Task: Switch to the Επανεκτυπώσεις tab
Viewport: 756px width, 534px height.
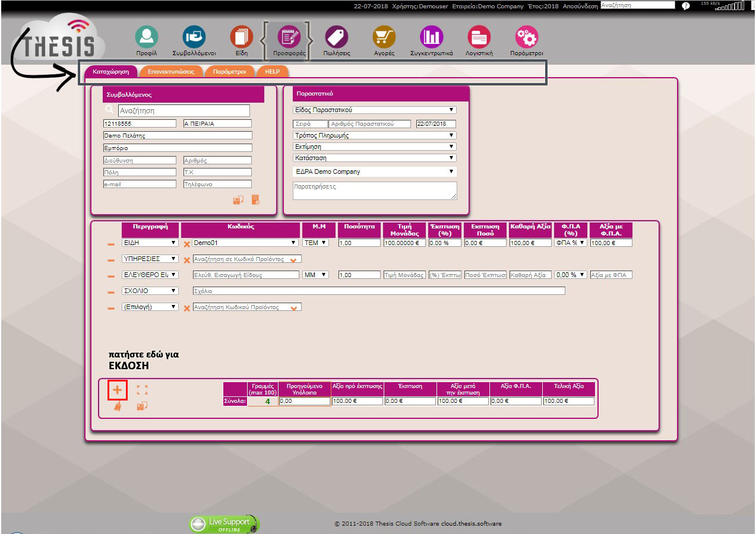Action: pos(171,71)
